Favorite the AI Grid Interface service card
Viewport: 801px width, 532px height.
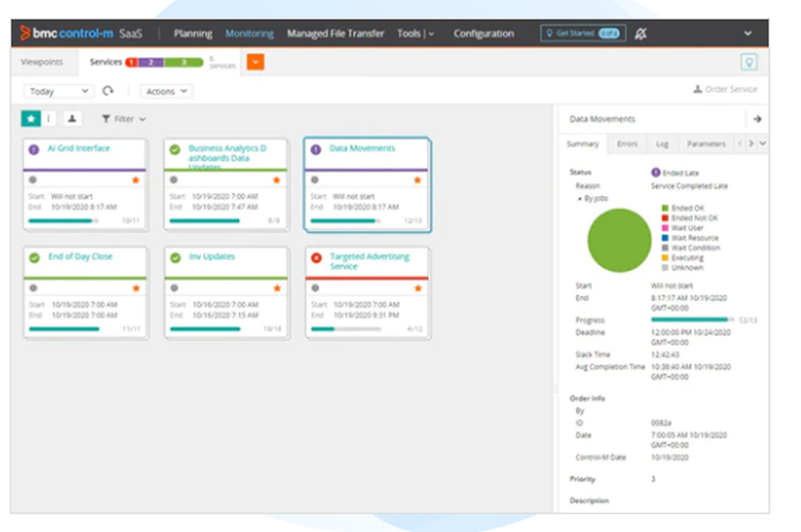[x=135, y=181]
